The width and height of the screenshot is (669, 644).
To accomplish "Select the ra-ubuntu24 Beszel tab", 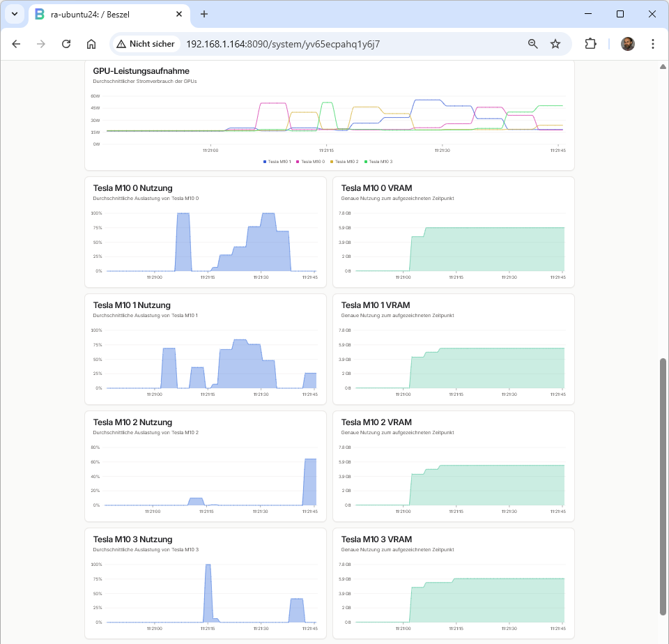I will tap(98, 14).
